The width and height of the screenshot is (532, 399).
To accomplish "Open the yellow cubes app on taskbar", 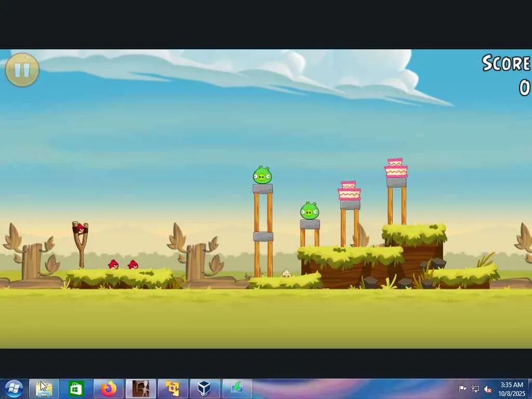I will pyautogui.click(x=172, y=389).
